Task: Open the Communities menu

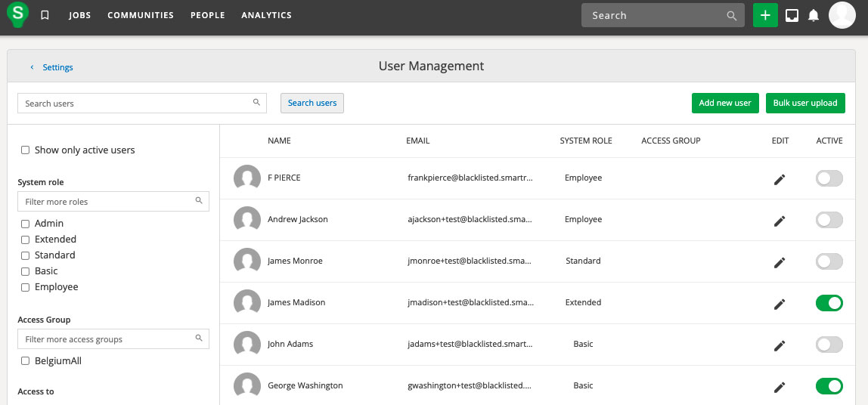Action: point(141,15)
